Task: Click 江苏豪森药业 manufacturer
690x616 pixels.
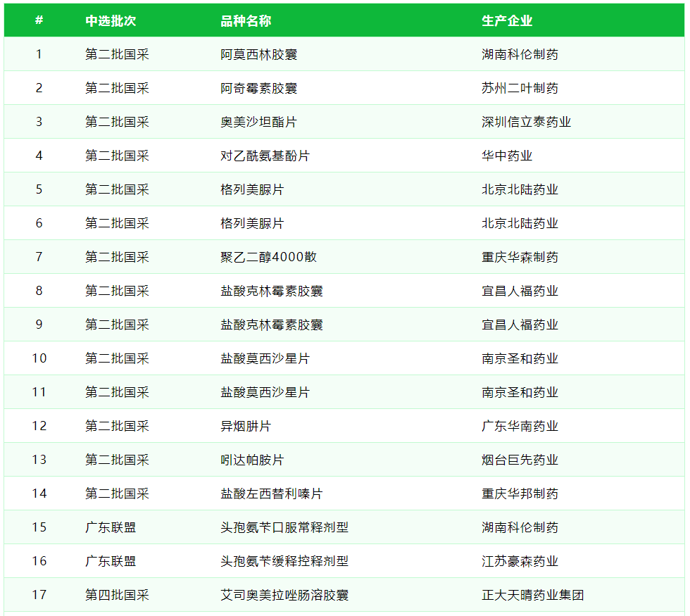Action: click(520, 561)
